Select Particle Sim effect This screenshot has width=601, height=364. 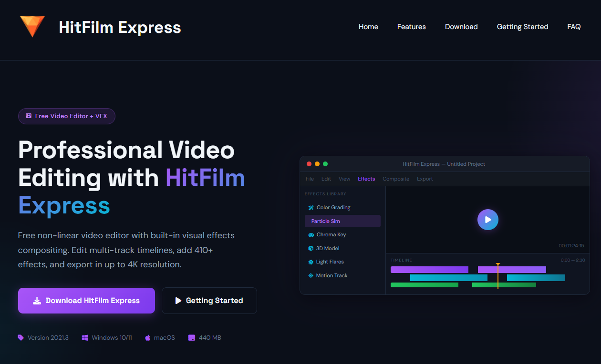pos(342,221)
